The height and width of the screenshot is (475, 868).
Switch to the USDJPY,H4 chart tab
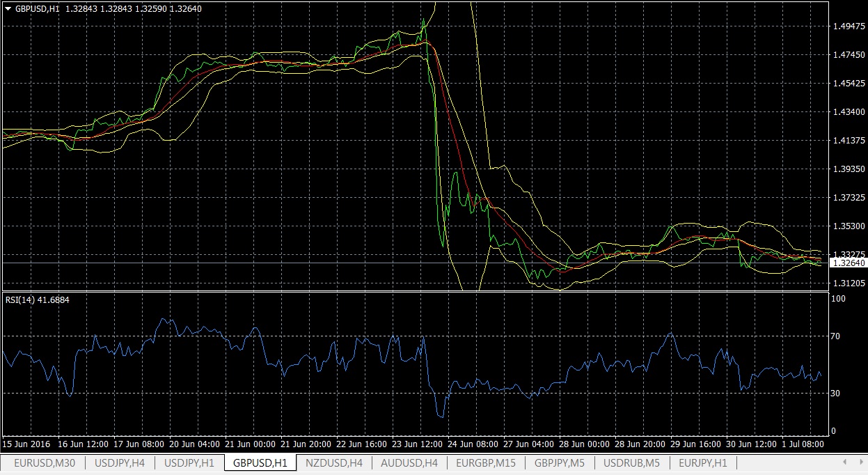pyautogui.click(x=120, y=462)
